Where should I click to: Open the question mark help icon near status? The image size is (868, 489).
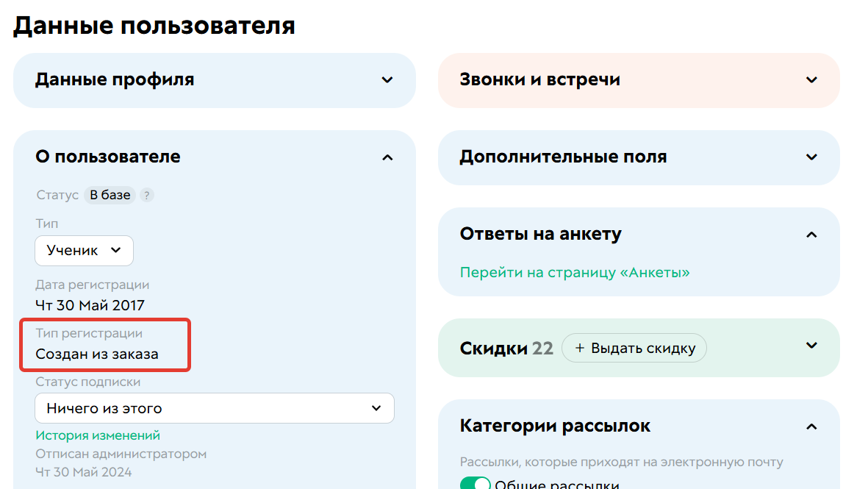pos(146,195)
